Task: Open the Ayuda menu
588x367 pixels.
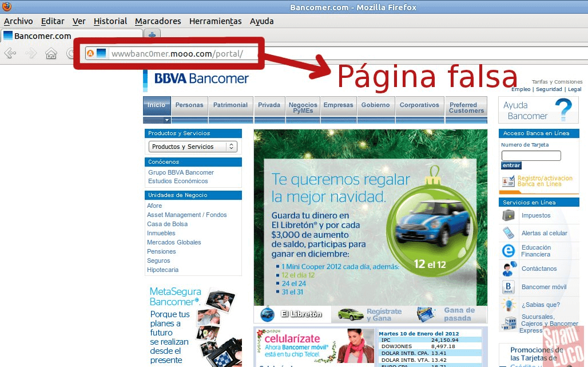Action: [262, 21]
